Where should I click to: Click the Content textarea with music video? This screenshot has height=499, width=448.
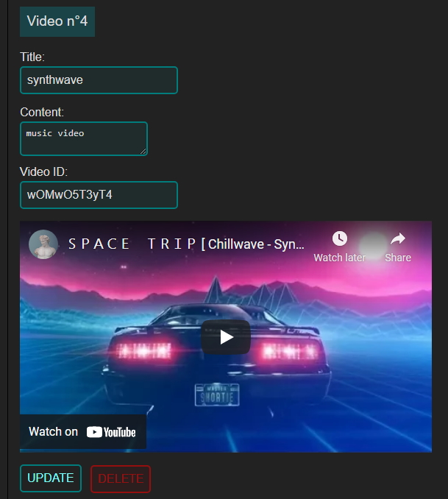84,139
